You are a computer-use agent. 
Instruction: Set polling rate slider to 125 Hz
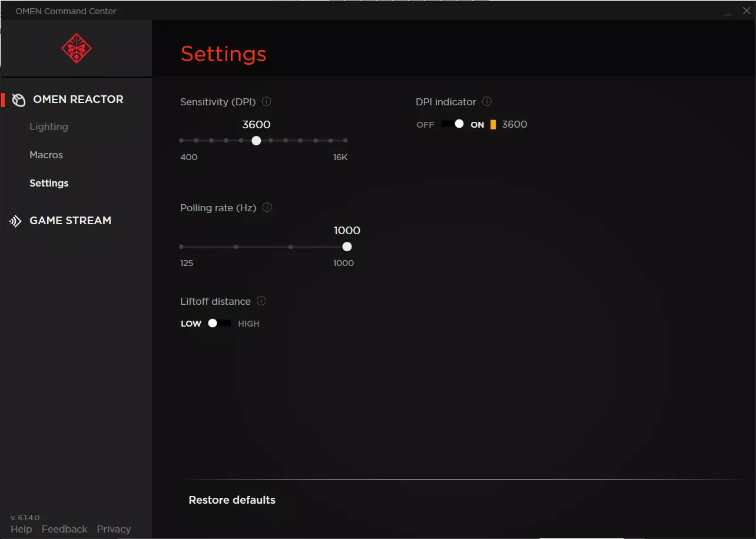181,247
